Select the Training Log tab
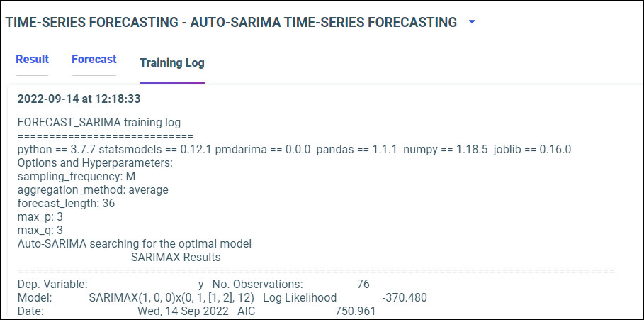This screenshot has width=644, height=320. [x=172, y=63]
